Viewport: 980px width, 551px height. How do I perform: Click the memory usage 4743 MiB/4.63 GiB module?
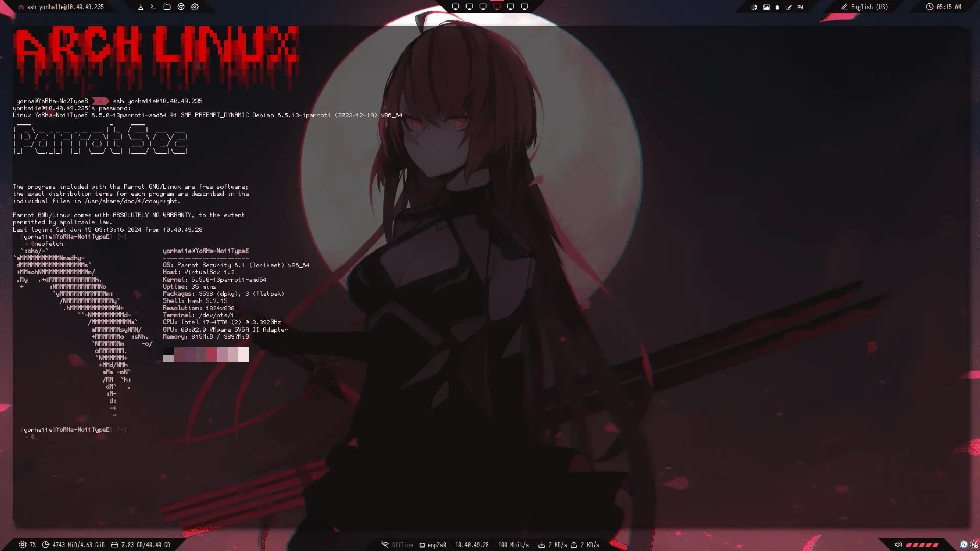[x=73, y=545]
